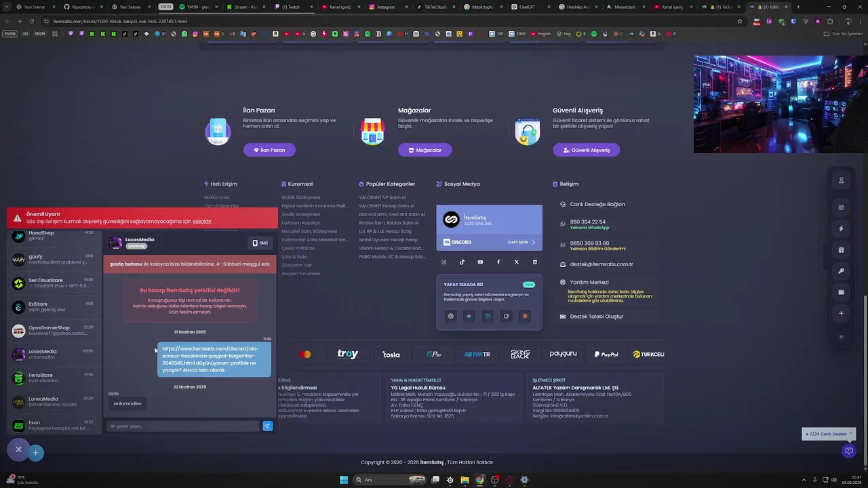The image size is (868, 488).
Task: Focus the 'Bir şeyler yazın...' message input
Action: tap(183, 426)
